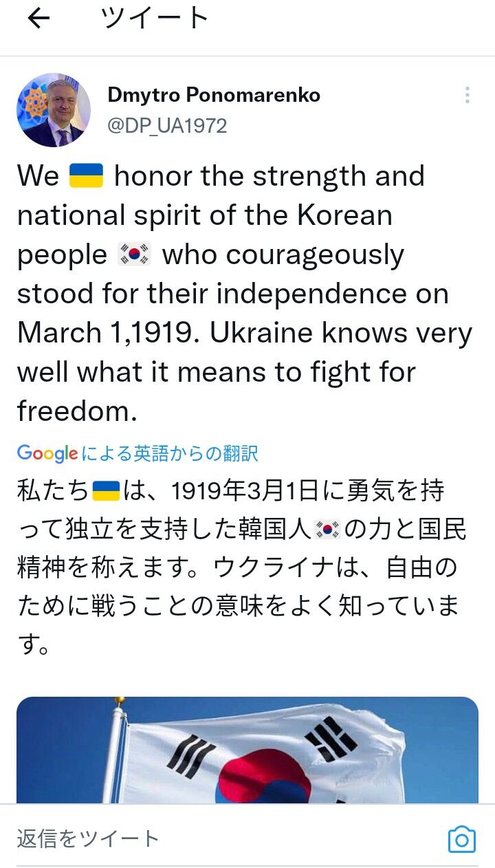Tap the 'freedom.' word in tweet
The image size is (495, 868).
pos(77,411)
